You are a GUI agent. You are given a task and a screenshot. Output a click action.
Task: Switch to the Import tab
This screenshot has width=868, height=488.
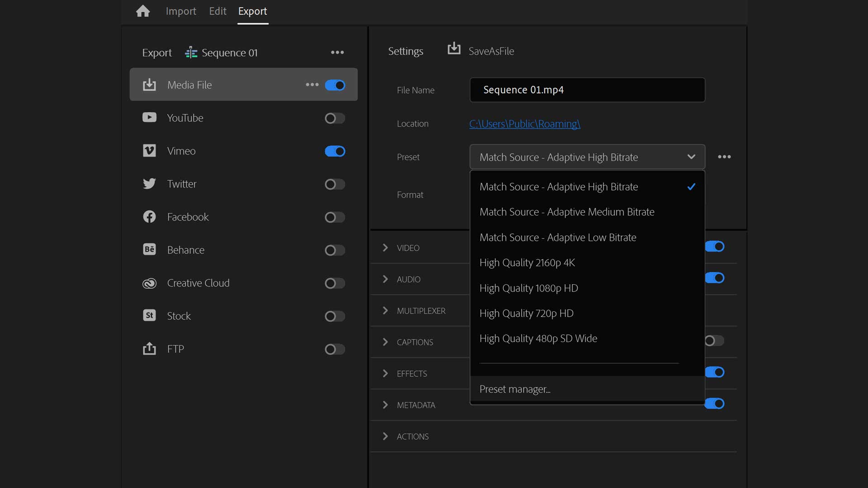click(181, 11)
